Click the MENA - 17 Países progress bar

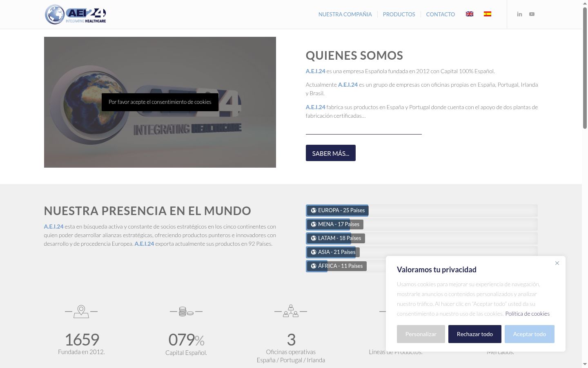422,224
